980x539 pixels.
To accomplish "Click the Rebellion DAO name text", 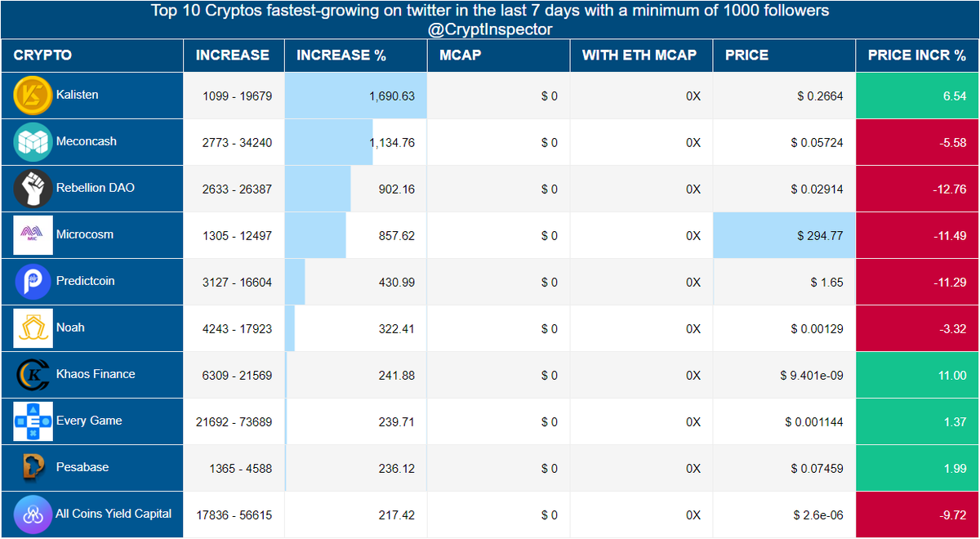I will tap(96, 188).
